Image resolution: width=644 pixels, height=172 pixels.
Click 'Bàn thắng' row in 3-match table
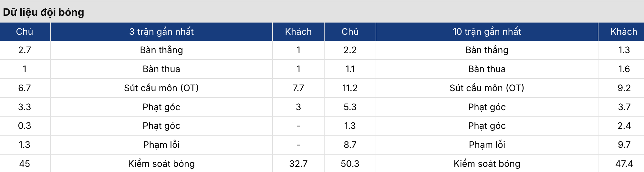(x=161, y=50)
